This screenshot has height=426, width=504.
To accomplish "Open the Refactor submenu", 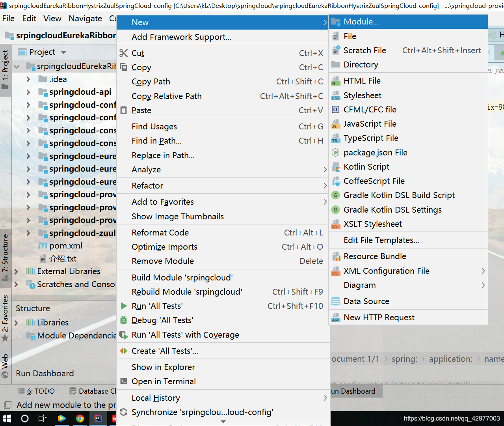I will point(223,186).
